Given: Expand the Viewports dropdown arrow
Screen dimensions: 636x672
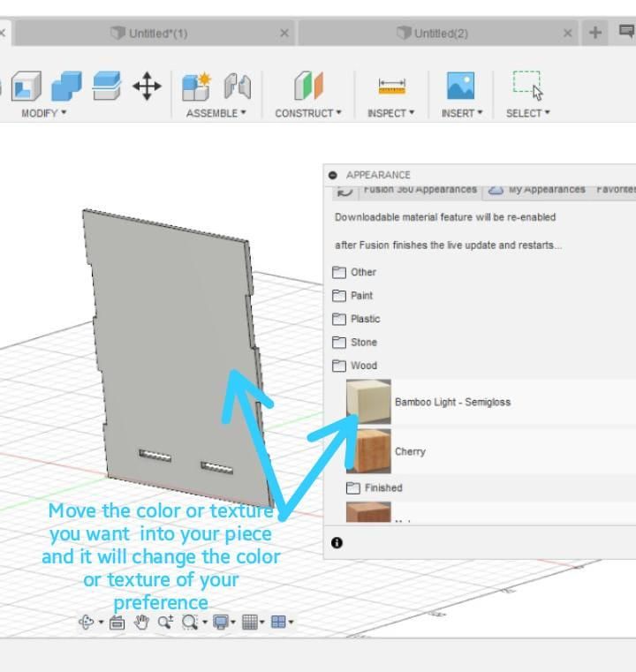Looking at the screenshot, I should pyautogui.click(x=291, y=622).
